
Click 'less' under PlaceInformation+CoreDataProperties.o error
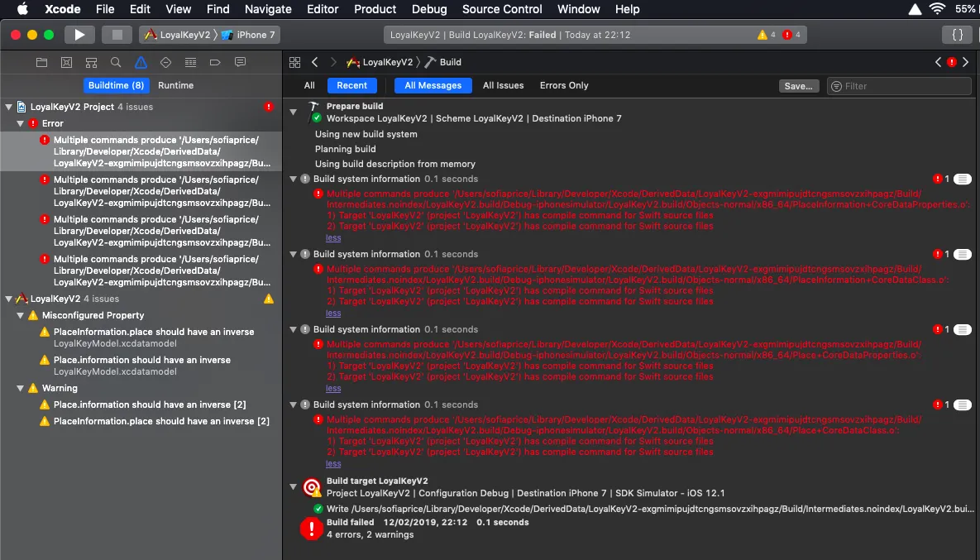pos(333,238)
